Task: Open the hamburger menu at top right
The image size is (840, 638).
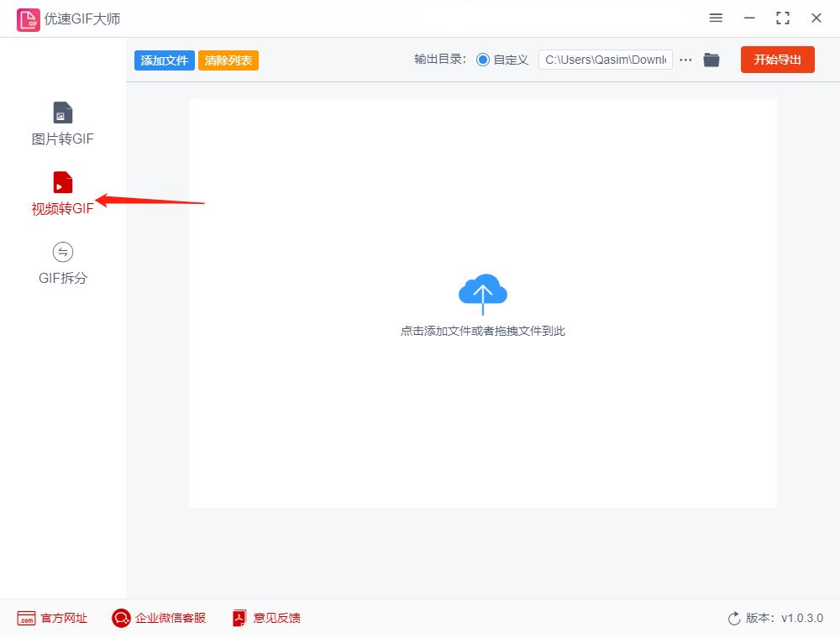Action: click(716, 18)
